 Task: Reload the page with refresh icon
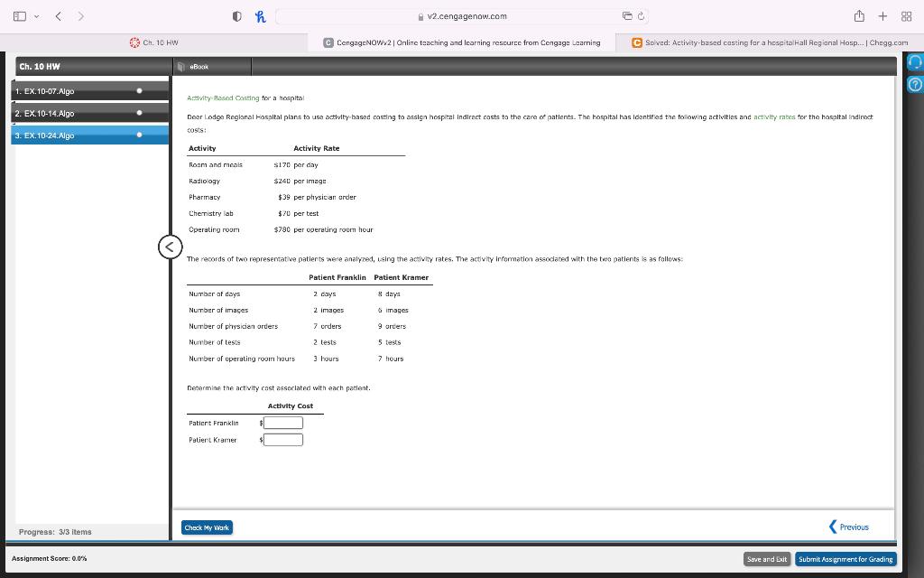642,16
